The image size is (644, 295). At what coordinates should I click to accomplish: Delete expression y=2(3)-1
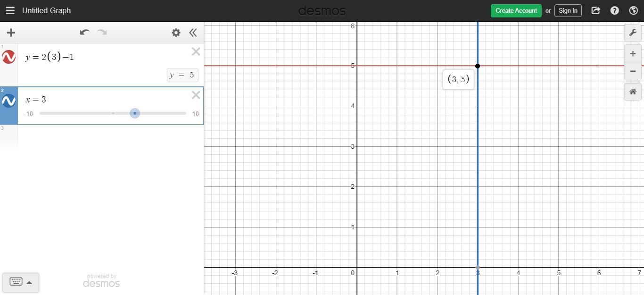[x=196, y=52]
